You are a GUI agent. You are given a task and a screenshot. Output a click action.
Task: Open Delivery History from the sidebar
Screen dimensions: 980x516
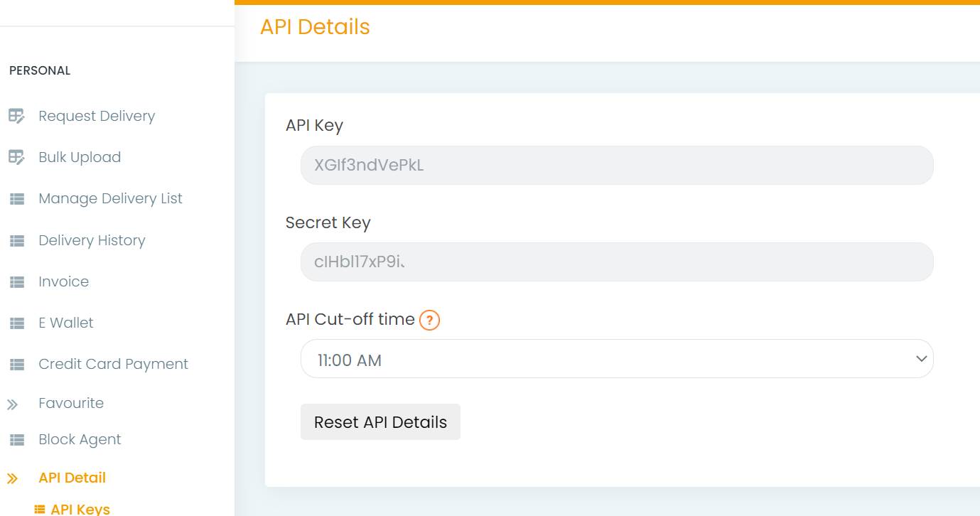tap(92, 240)
